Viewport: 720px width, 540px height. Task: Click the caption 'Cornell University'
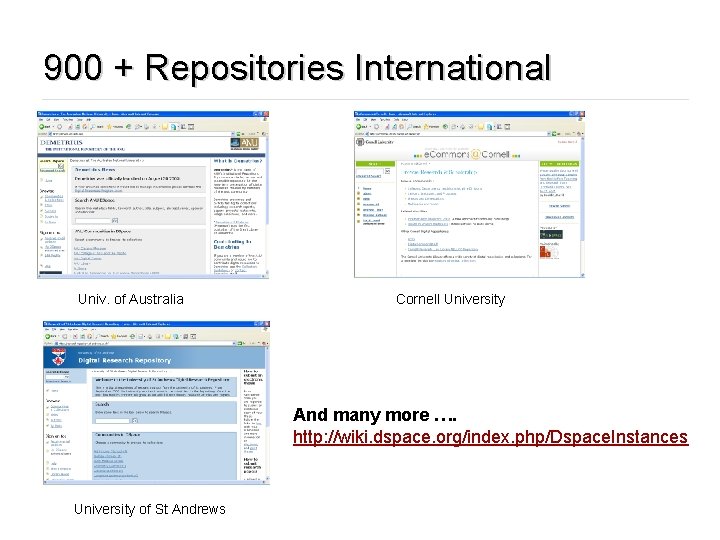pos(450,299)
